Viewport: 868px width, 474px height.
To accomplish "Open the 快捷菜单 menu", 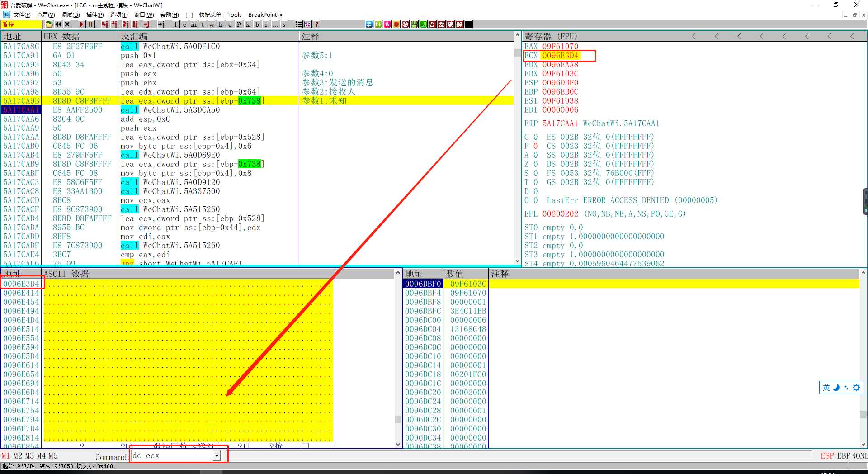I will coord(210,15).
